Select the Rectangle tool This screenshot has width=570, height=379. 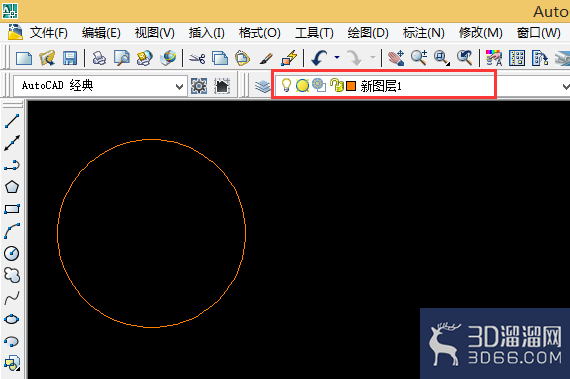(12, 209)
